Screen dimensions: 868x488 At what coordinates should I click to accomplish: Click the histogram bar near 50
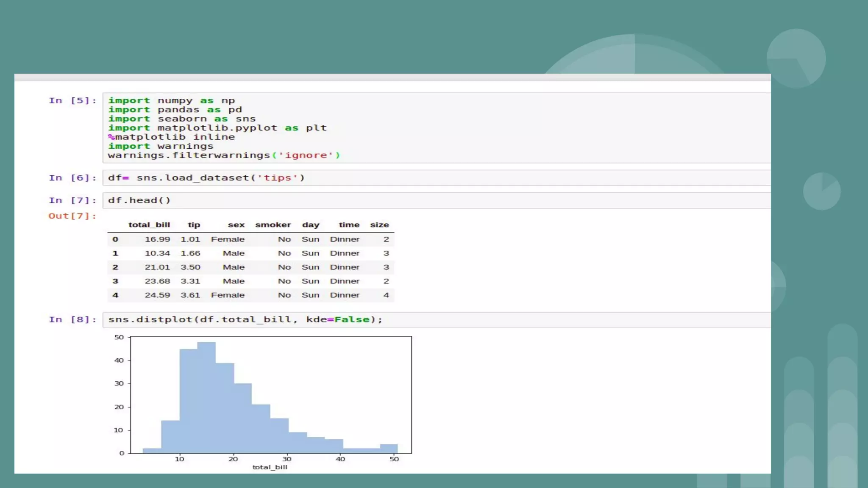point(389,449)
